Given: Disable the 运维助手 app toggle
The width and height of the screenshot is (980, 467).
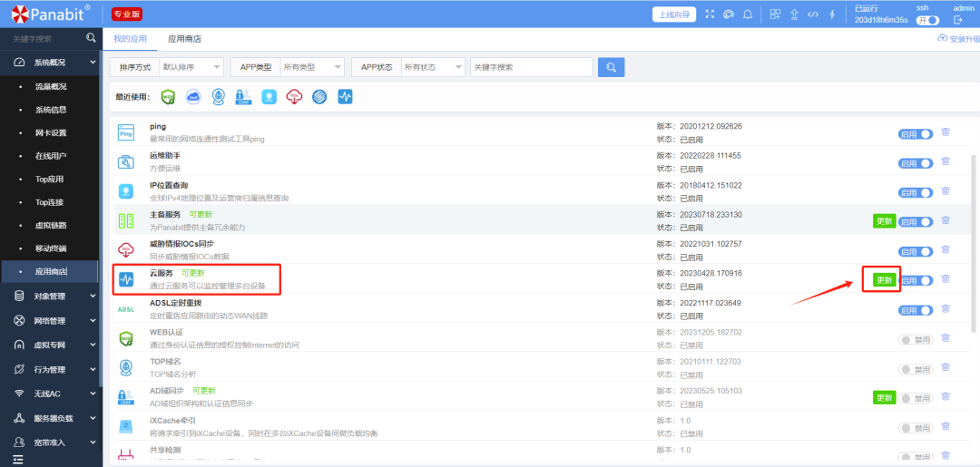Looking at the screenshot, I should pyautogui.click(x=916, y=163).
